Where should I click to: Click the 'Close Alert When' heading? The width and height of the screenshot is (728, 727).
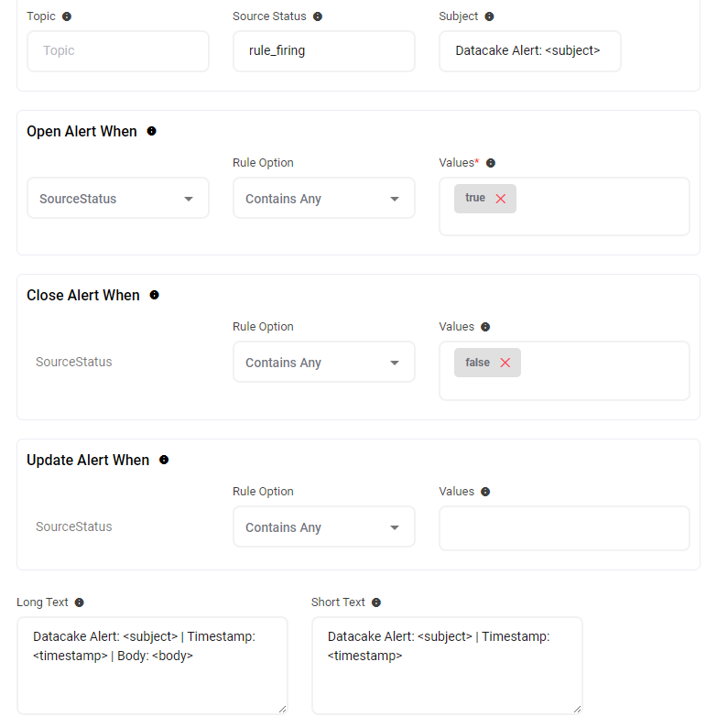[x=83, y=295]
